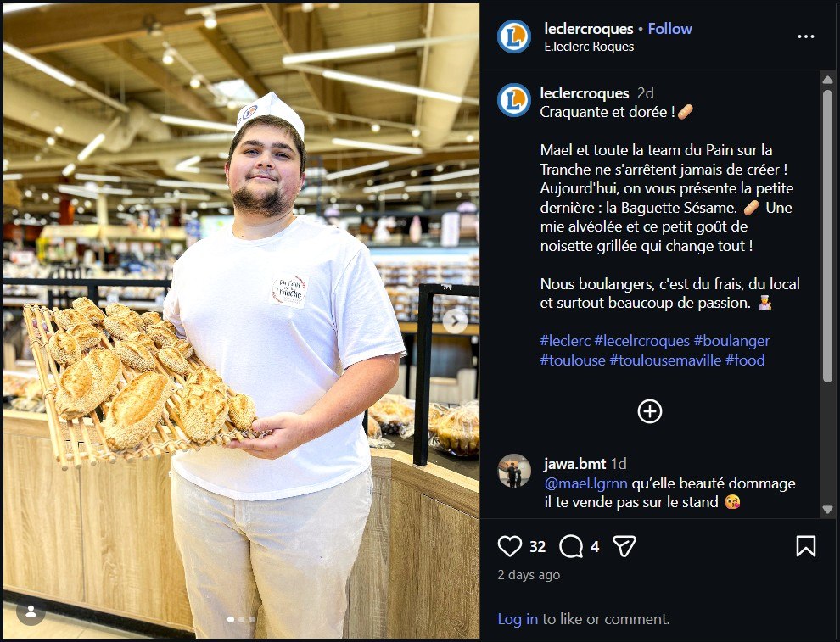
Task: Open the #toulouse hashtag
Action: tap(573, 360)
